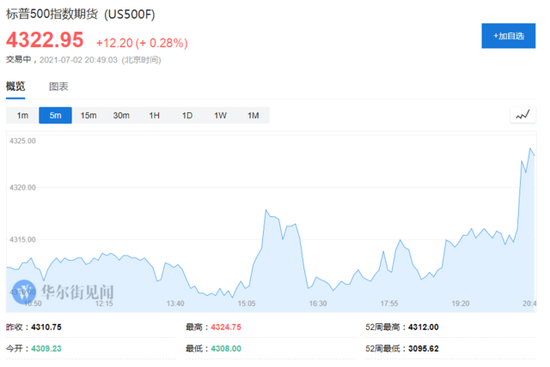
Task: Toggle the line chart type icon
Action: point(523,115)
